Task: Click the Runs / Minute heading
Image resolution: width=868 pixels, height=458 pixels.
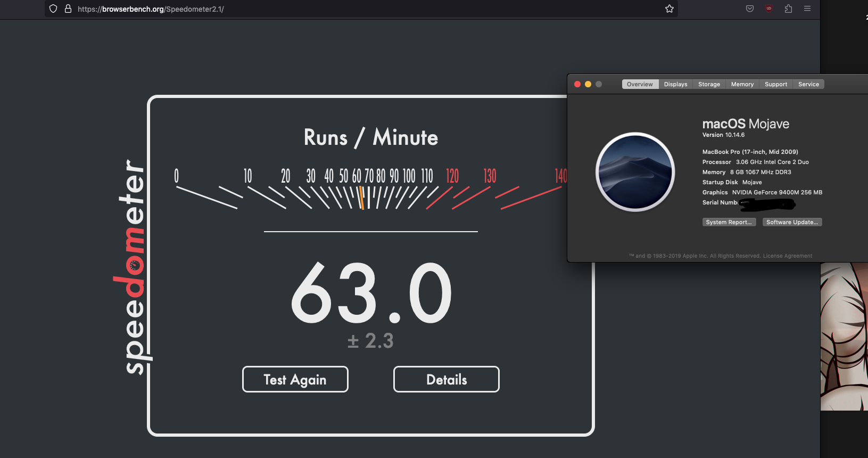Action: [371, 137]
